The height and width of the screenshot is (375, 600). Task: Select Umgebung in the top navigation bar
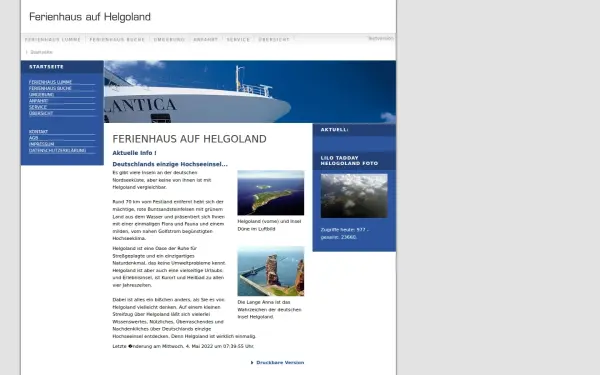(169, 39)
